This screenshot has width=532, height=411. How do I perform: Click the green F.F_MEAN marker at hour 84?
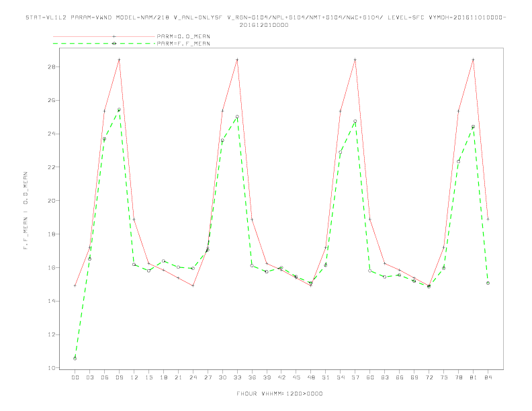[x=488, y=283]
